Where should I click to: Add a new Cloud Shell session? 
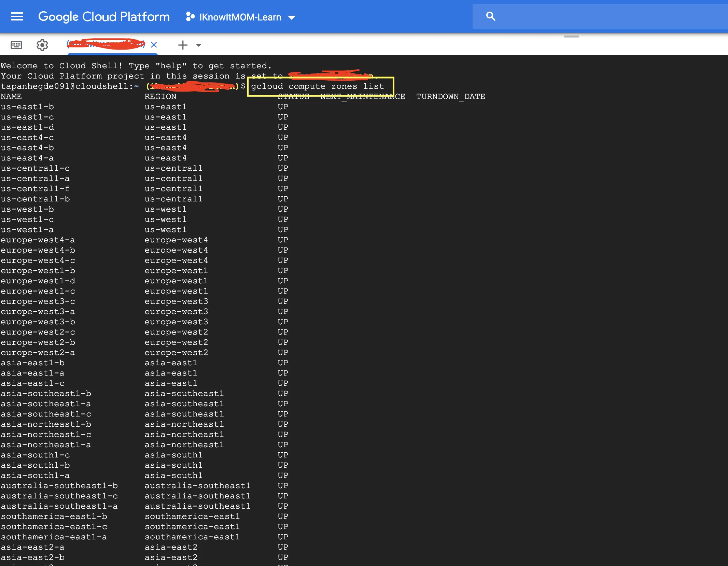tap(183, 45)
